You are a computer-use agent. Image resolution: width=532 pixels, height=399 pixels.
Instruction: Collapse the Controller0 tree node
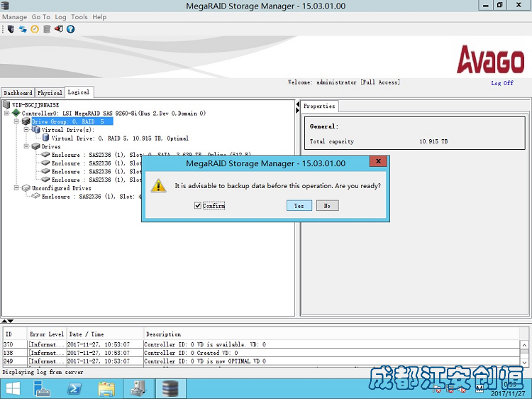pyautogui.click(x=6, y=113)
